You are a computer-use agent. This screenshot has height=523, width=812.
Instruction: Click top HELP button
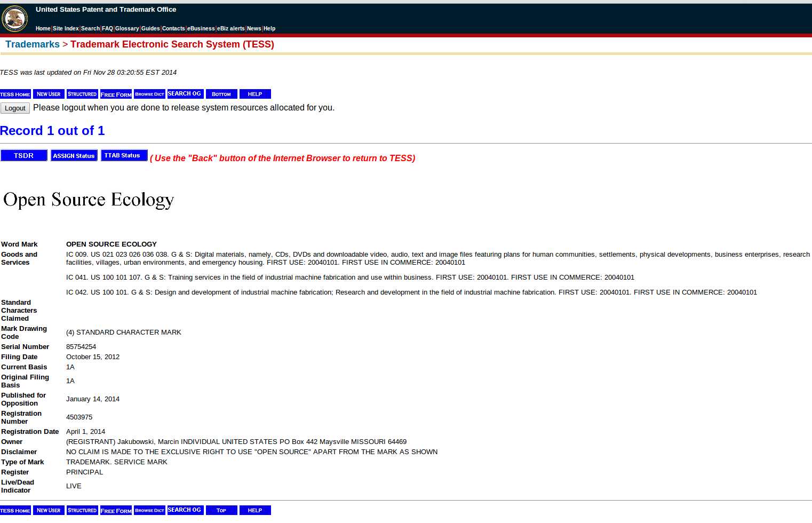point(255,94)
